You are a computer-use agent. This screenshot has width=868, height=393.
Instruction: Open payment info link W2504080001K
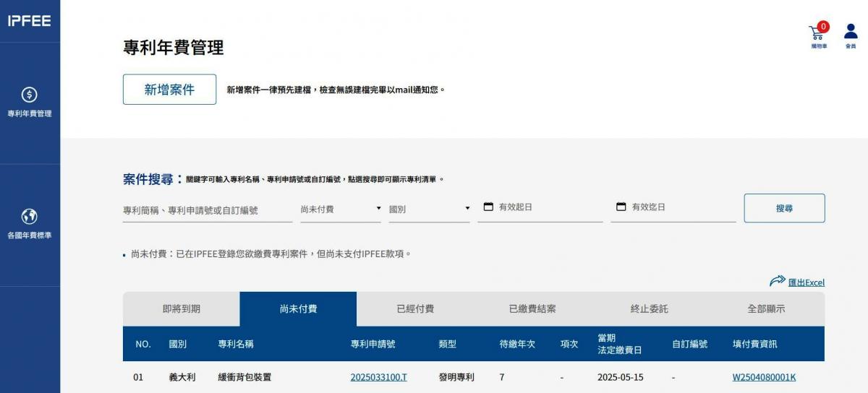point(764,377)
